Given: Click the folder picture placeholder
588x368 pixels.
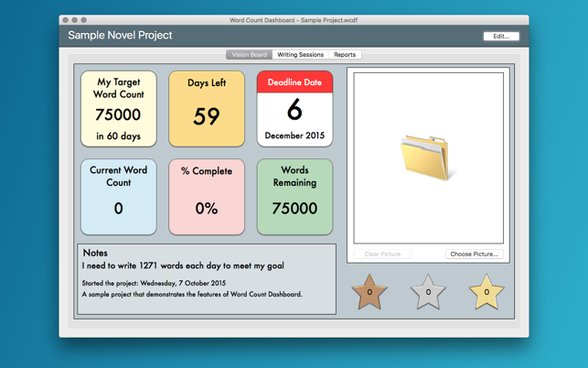Looking at the screenshot, I should click(428, 158).
